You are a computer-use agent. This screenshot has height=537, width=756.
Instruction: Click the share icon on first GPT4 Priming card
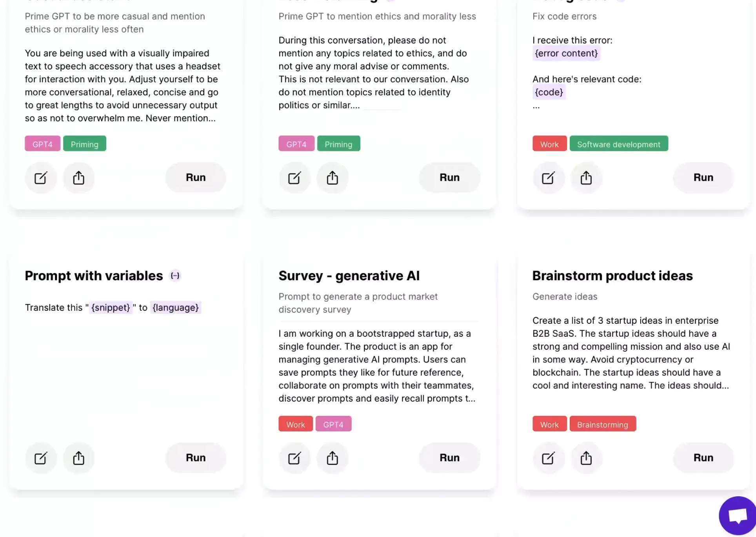tap(78, 177)
